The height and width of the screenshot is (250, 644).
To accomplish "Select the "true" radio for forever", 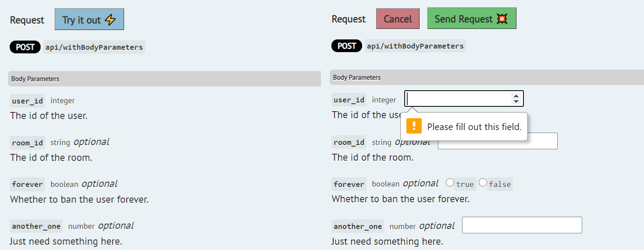I will [450, 183].
